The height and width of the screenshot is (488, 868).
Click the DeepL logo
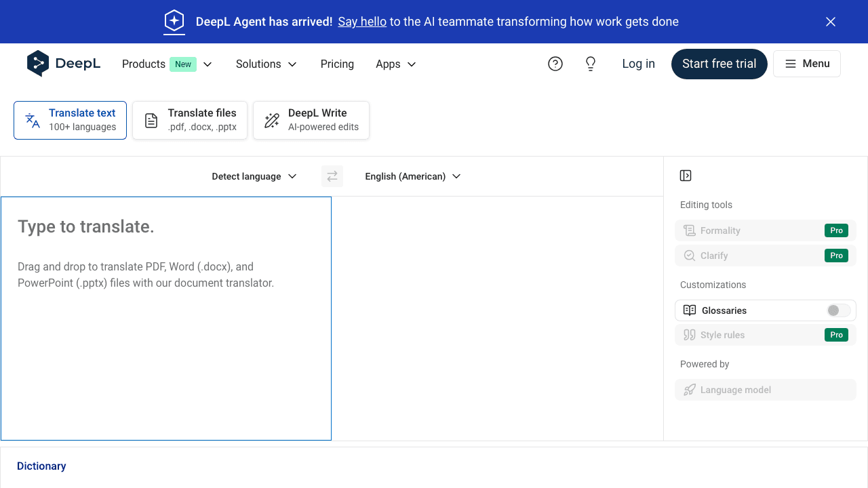pos(64,63)
